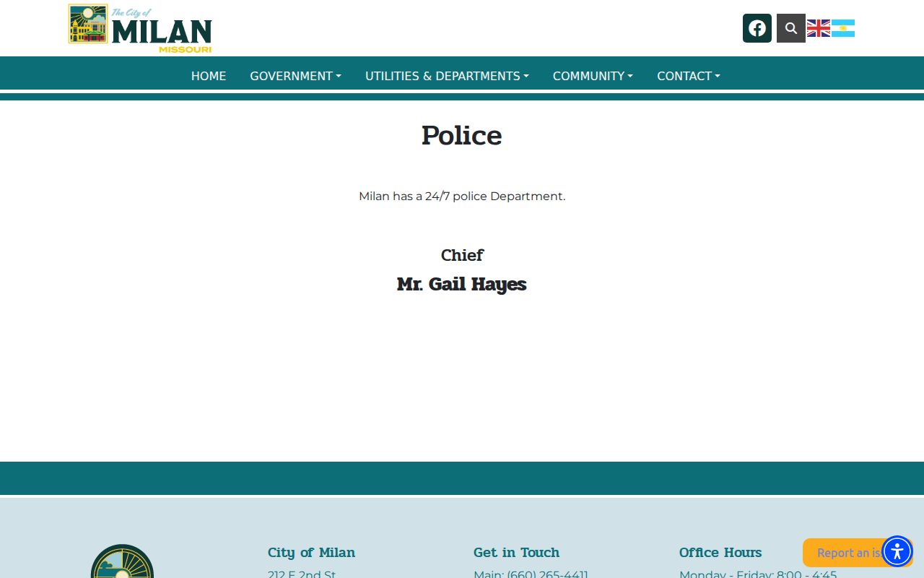Open the search magnifier icon

[x=791, y=28]
